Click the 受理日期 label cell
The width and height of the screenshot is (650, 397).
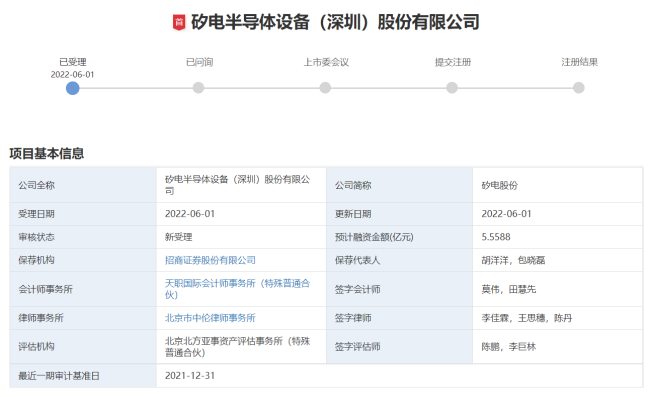pos(83,214)
